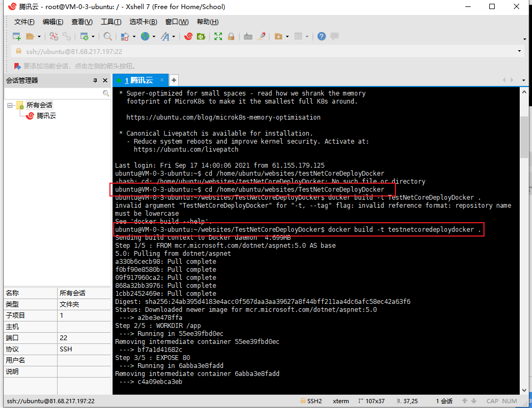The image size is (532, 408).
Task: Click the session manager search field
Action: click(53, 93)
